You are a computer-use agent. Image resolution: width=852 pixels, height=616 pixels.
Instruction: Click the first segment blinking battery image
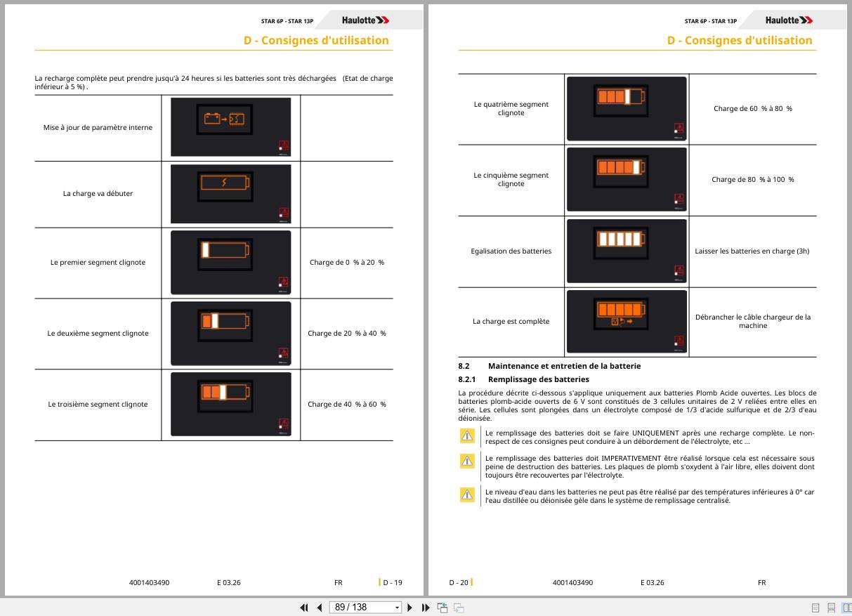(230, 262)
